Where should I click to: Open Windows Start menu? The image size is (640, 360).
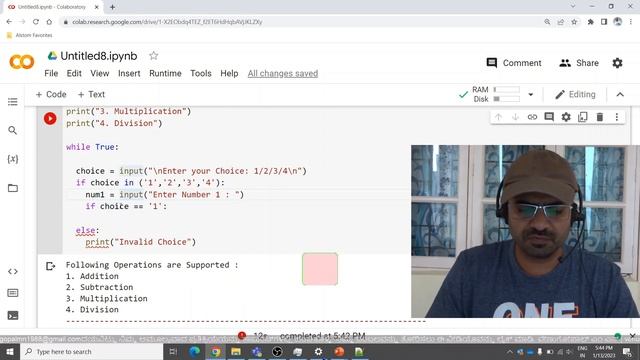tap(10, 351)
